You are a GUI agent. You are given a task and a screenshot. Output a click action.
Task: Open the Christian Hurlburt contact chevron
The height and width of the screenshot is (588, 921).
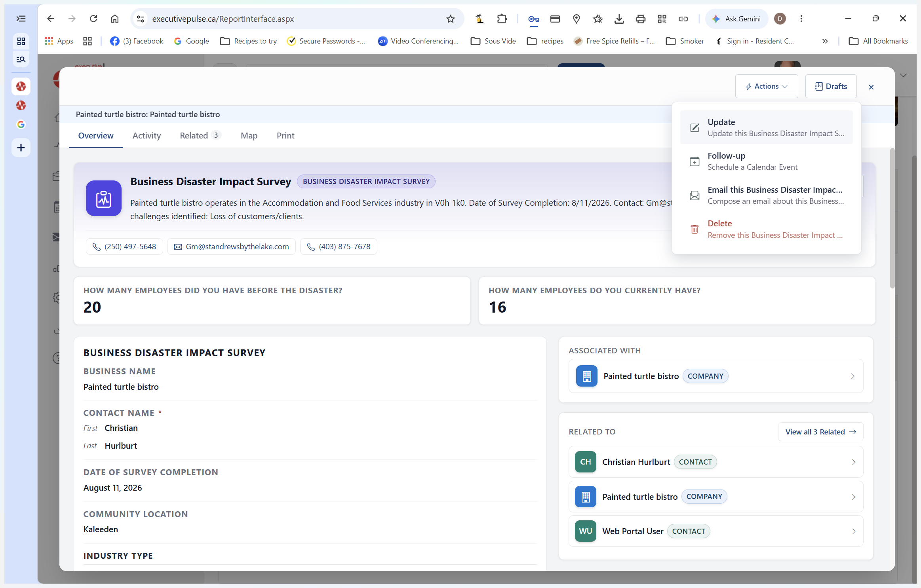point(854,462)
